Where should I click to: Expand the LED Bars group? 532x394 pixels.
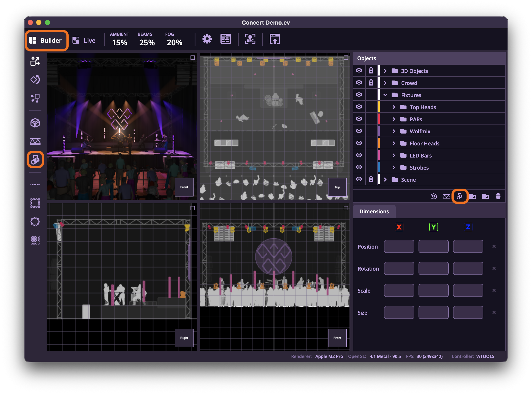(394, 155)
